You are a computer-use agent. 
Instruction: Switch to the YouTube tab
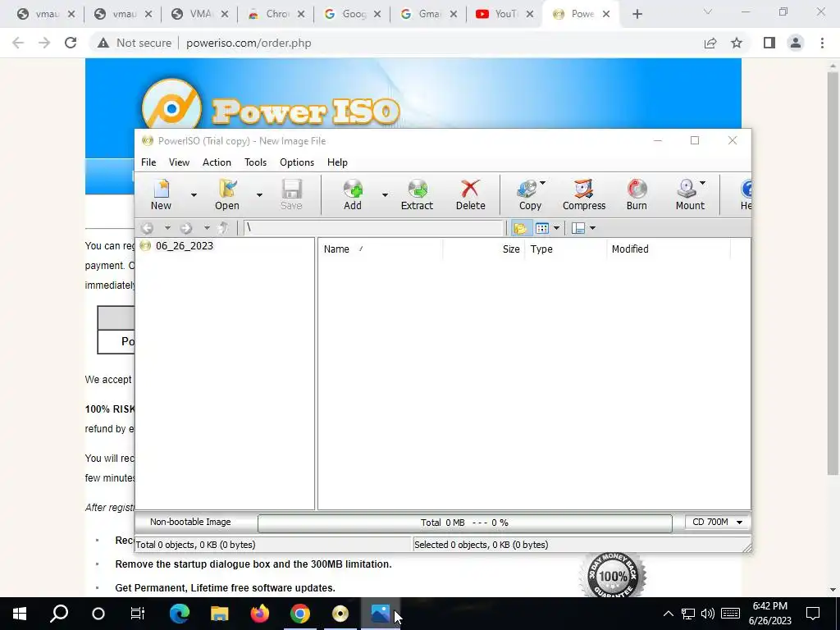(x=504, y=14)
